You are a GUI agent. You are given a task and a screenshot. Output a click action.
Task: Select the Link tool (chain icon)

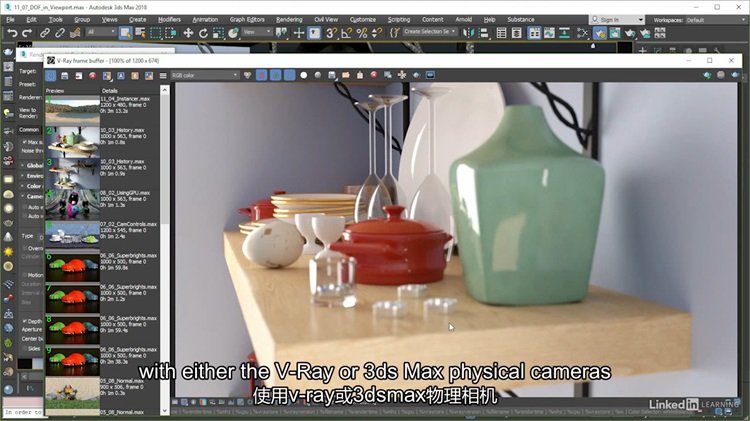[x=44, y=33]
